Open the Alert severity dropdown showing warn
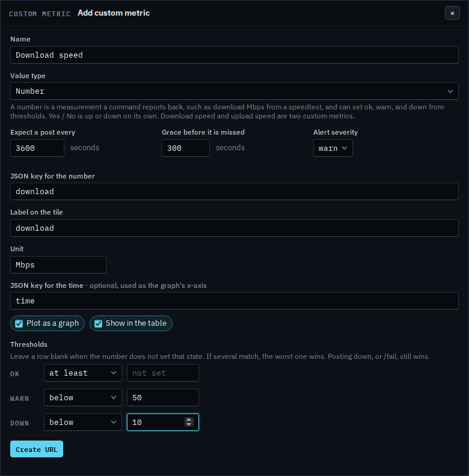 (333, 148)
